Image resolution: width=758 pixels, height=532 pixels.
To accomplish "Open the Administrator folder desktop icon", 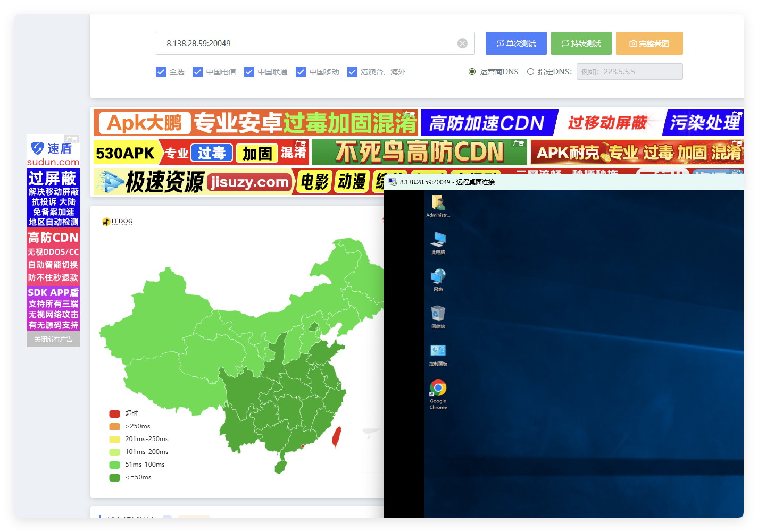I will click(438, 203).
